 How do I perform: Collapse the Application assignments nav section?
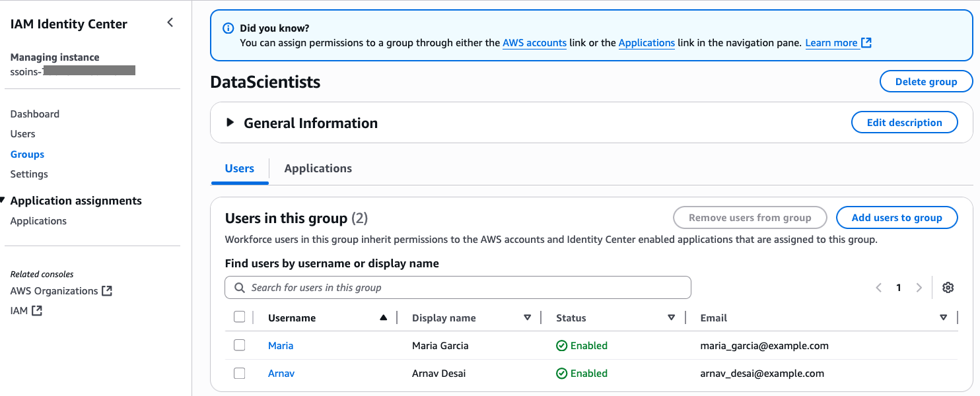pyautogui.click(x=3, y=201)
